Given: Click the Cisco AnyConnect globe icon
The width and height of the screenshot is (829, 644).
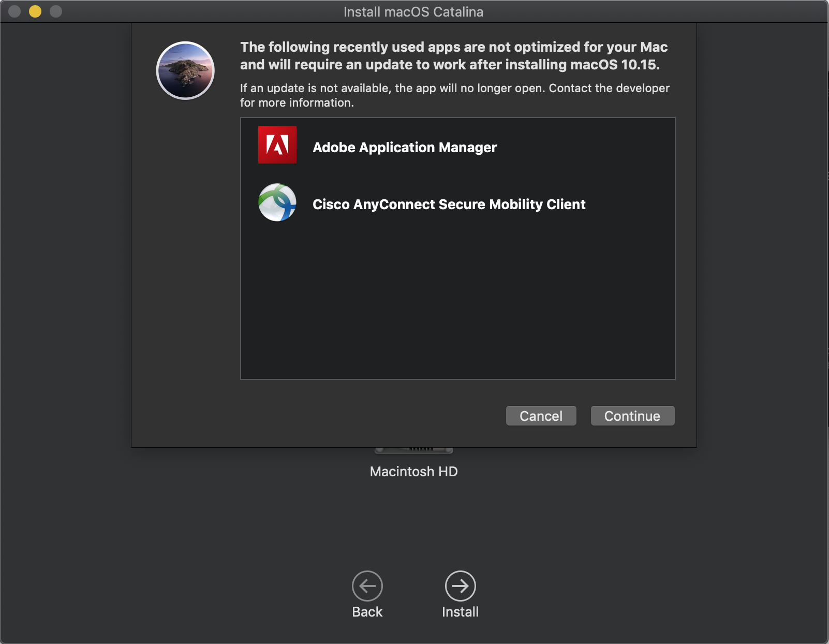Looking at the screenshot, I should pyautogui.click(x=277, y=202).
